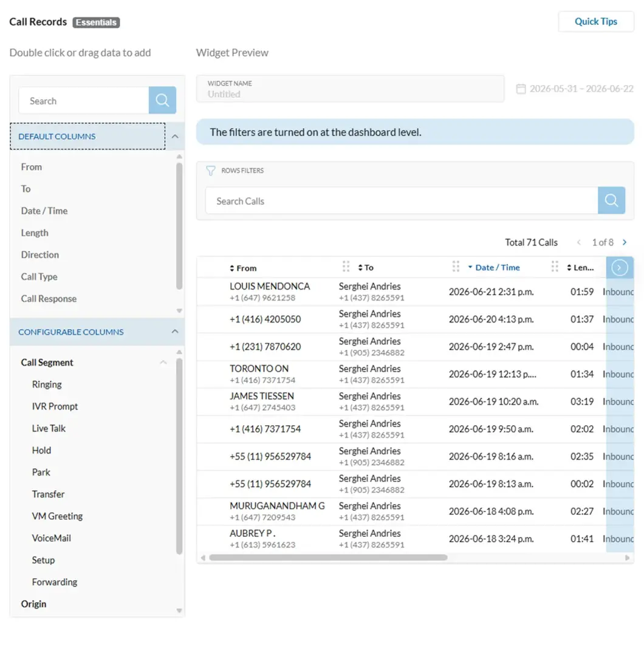Click the column search magnifier button
Screen dimensions: 644x645
(162, 100)
